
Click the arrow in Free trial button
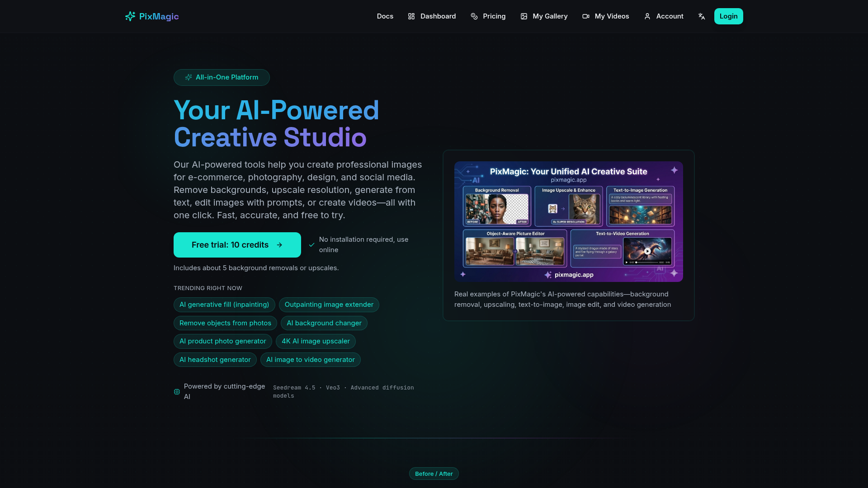point(279,245)
